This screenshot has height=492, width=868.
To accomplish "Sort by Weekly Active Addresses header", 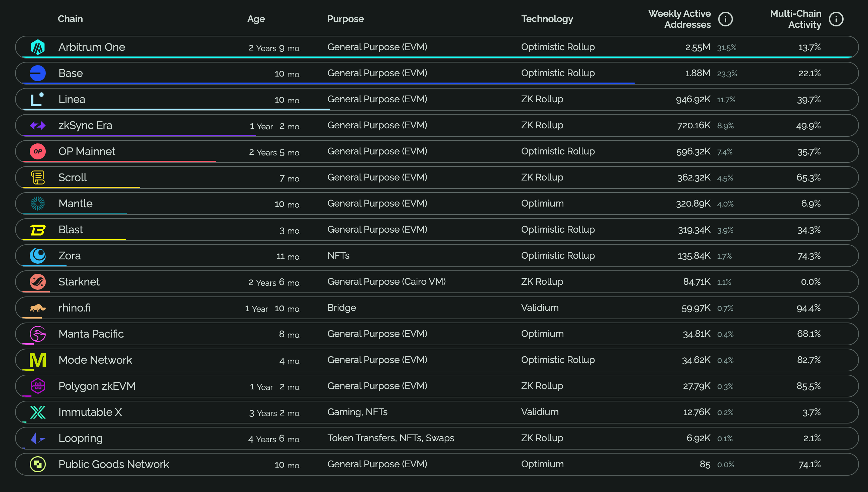I will click(679, 19).
